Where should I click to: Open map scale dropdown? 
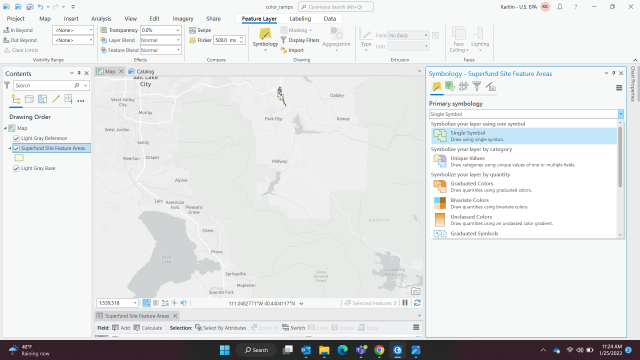135,303
